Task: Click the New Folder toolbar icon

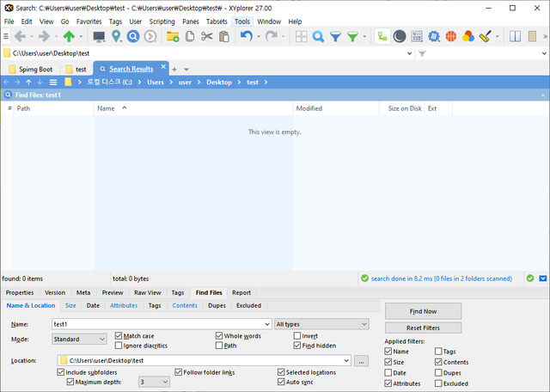Action: [x=173, y=36]
